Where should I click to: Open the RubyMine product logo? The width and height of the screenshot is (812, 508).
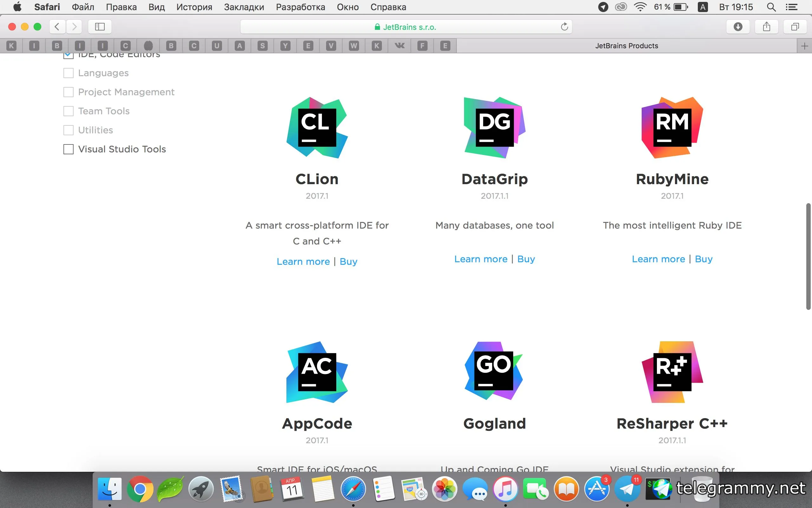coord(672,128)
